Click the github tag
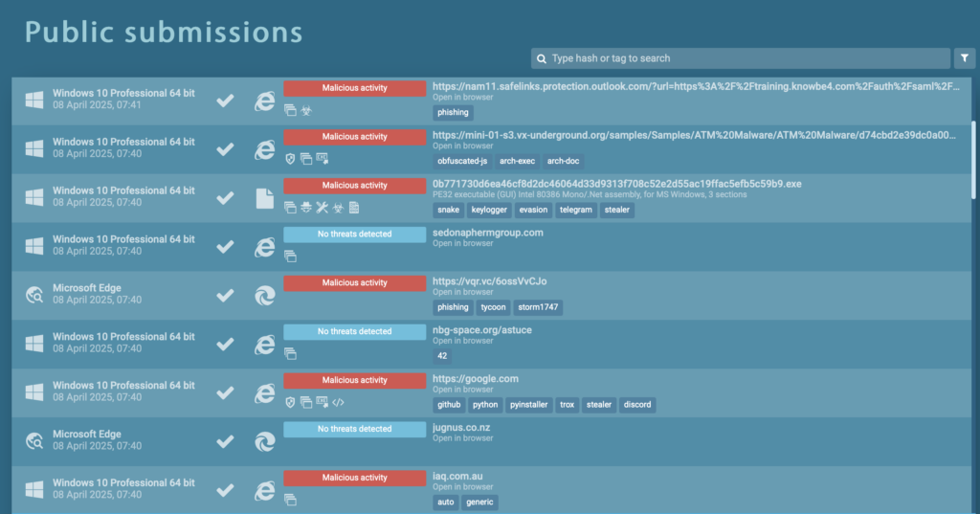The image size is (980, 514). pos(449,405)
